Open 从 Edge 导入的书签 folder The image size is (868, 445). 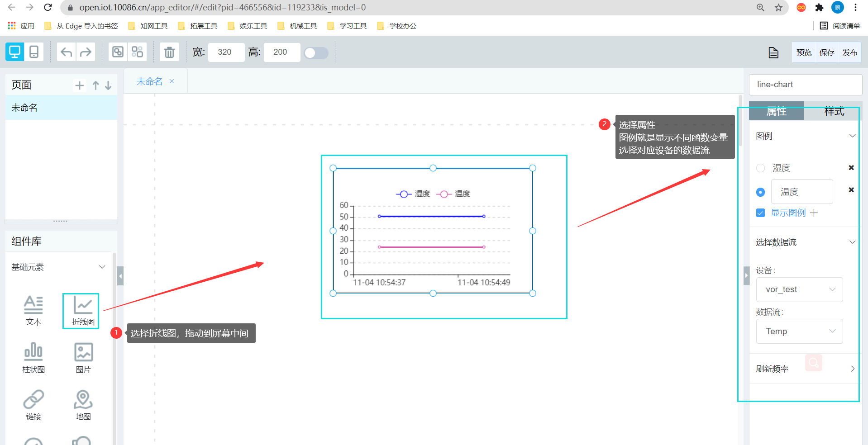tap(81, 26)
